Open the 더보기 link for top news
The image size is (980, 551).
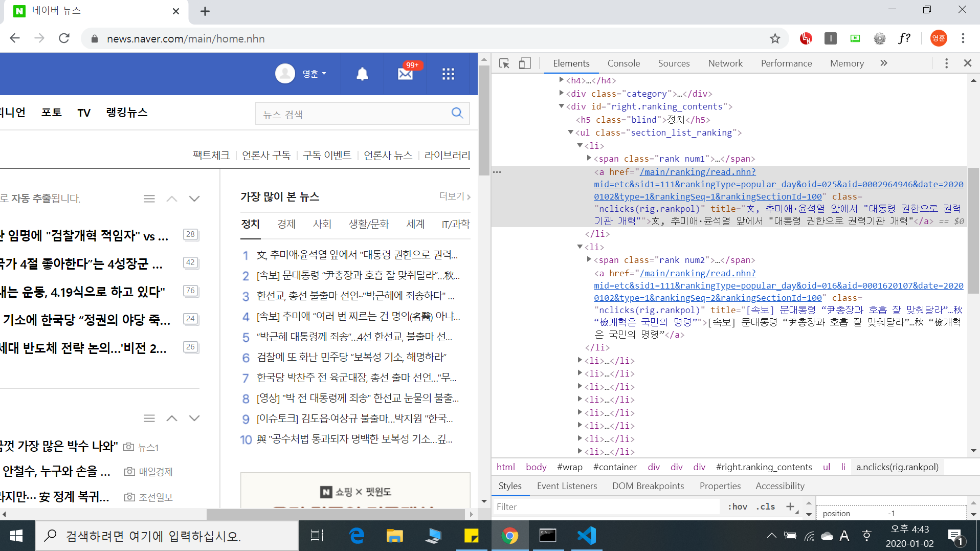tap(452, 196)
